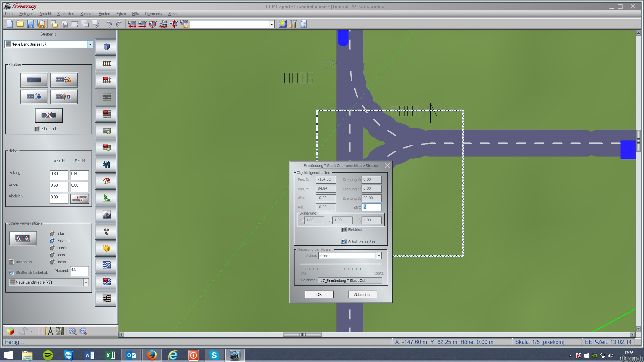Open the Achse Keine dropdown
Screen dimensions: 644x362
click(379, 256)
